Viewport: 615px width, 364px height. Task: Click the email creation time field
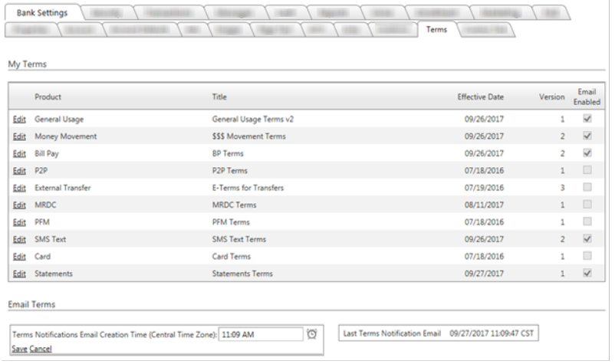262,334
